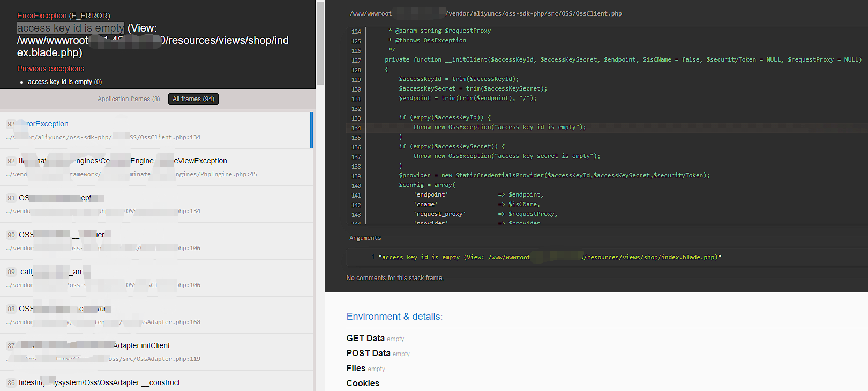
Task: Select the All frames (94) tab
Action: (193, 99)
